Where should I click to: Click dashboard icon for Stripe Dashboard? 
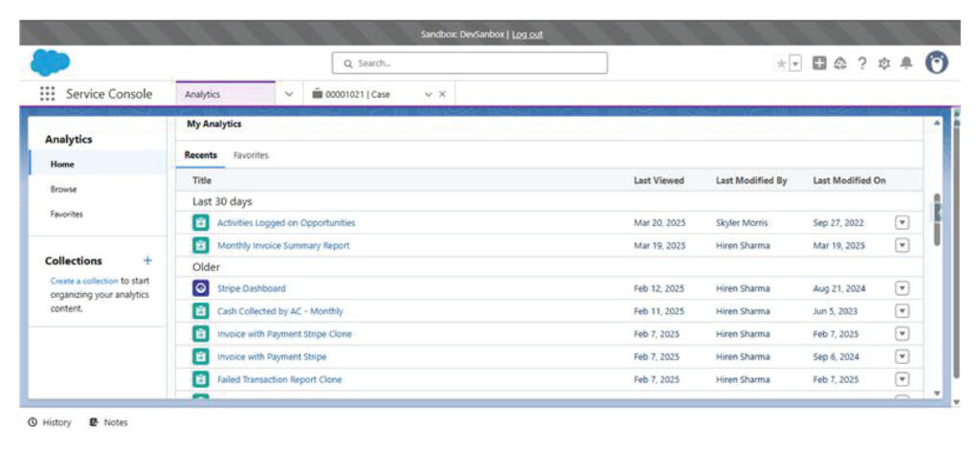(x=201, y=289)
